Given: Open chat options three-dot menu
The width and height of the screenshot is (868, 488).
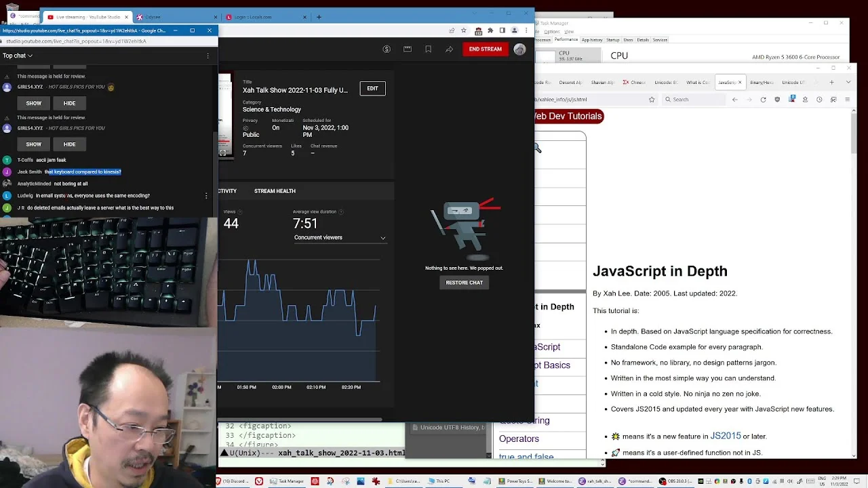Looking at the screenshot, I should pyautogui.click(x=208, y=56).
